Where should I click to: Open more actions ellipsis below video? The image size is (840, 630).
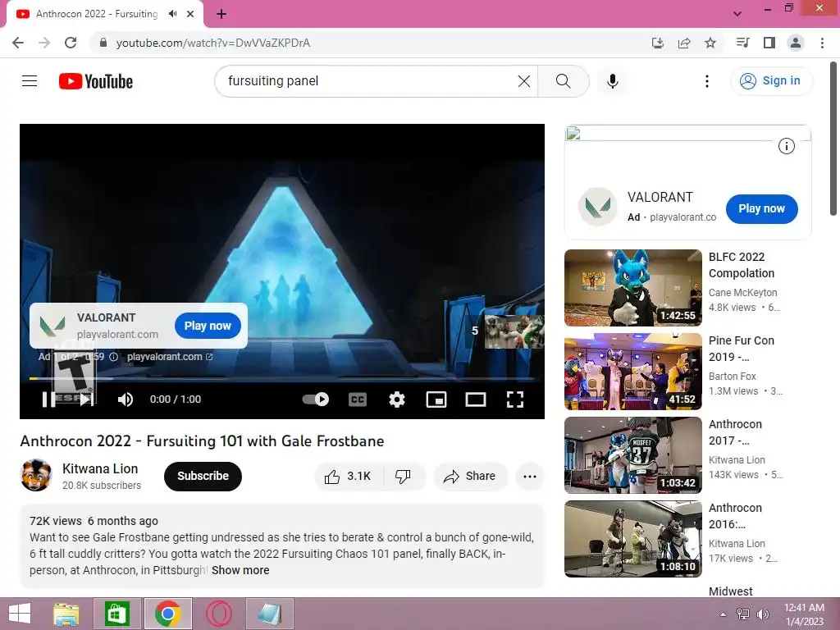[530, 477]
